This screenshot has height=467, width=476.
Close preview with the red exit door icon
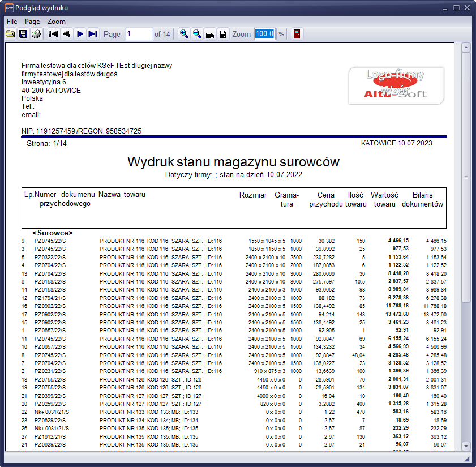pos(297,34)
